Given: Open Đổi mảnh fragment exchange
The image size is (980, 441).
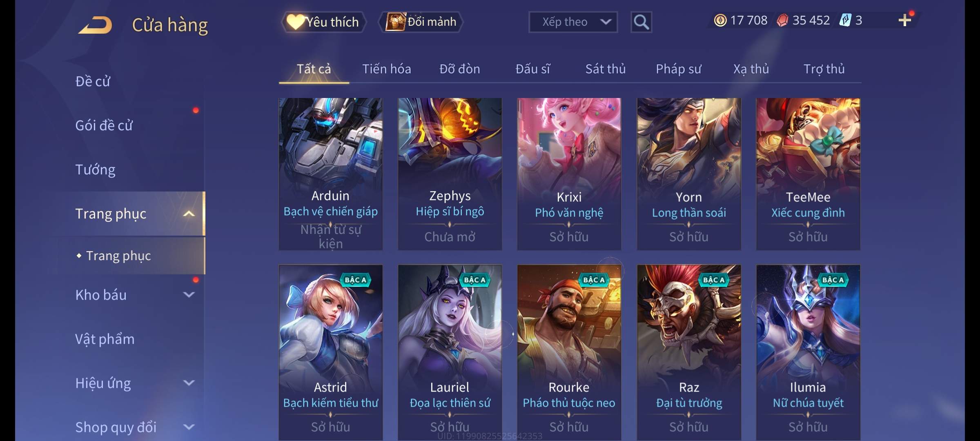Looking at the screenshot, I should point(421,22).
